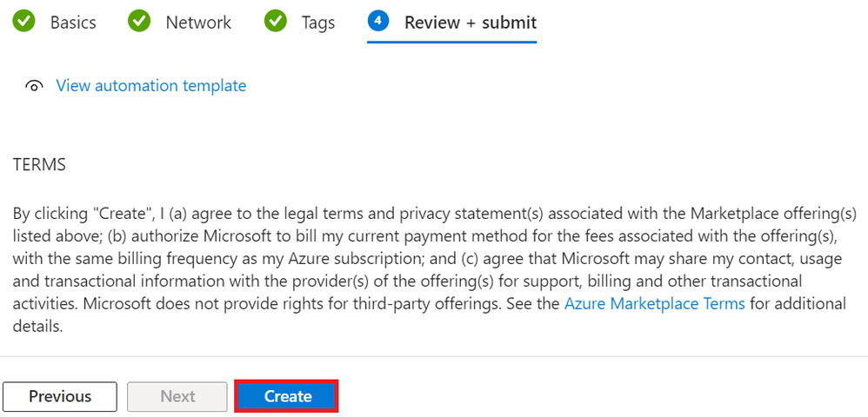The height and width of the screenshot is (417, 868).
Task: Click the green checkmark beside Tags
Action: pyautogui.click(x=276, y=21)
